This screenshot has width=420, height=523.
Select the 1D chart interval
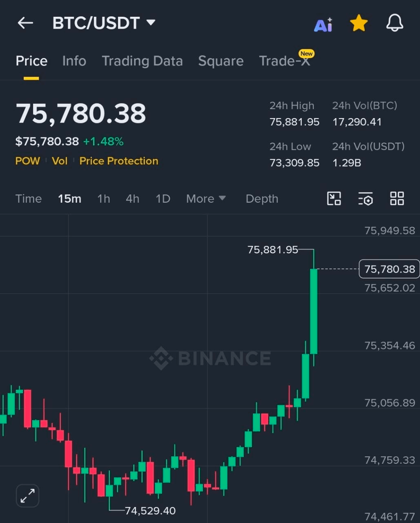coord(163,199)
